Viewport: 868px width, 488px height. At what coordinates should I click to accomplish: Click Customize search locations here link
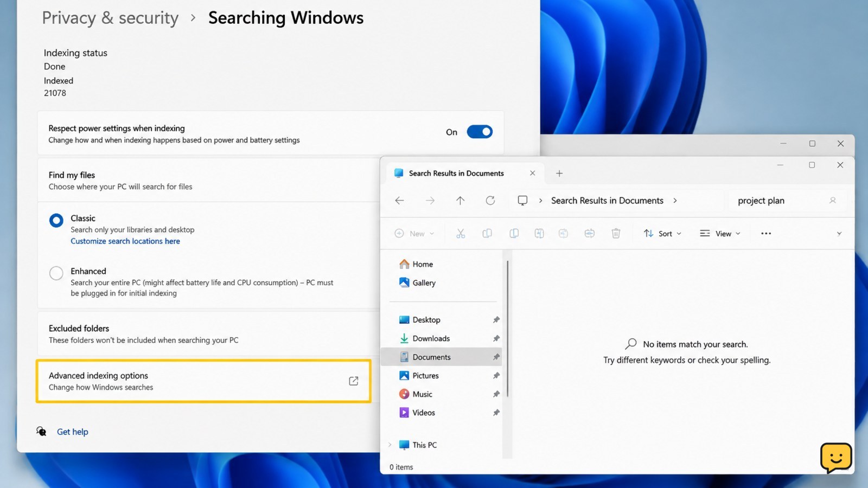click(125, 241)
